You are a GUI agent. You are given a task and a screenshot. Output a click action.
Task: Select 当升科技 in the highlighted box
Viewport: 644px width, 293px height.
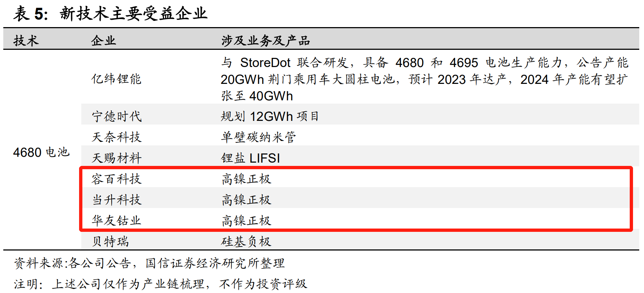116,200
